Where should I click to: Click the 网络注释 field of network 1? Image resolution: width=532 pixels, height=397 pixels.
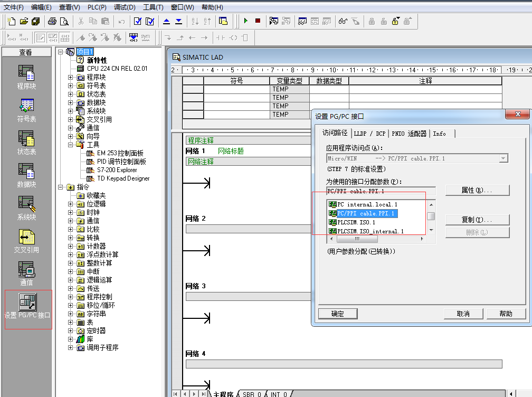point(249,162)
